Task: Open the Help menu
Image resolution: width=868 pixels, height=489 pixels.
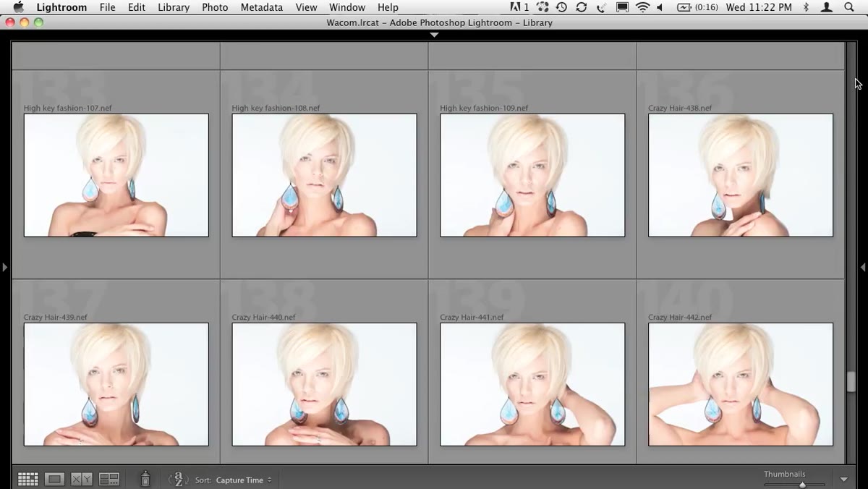Action: pyautogui.click(x=388, y=7)
